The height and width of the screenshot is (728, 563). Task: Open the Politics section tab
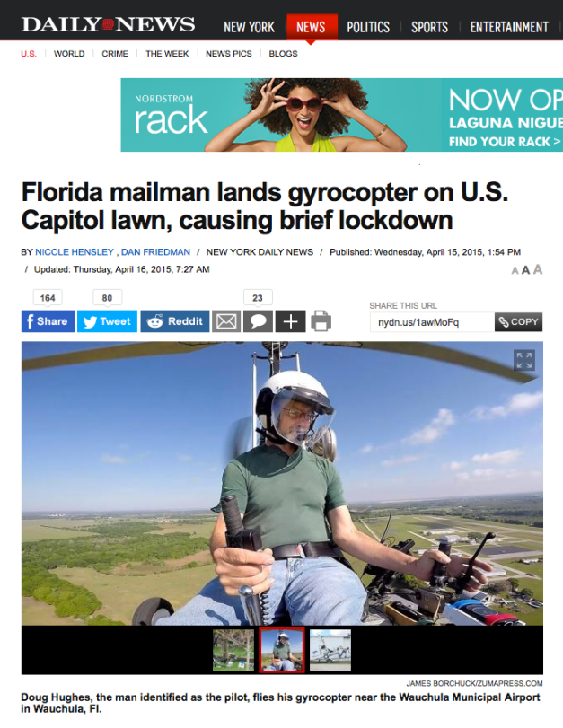pyautogui.click(x=368, y=28)
